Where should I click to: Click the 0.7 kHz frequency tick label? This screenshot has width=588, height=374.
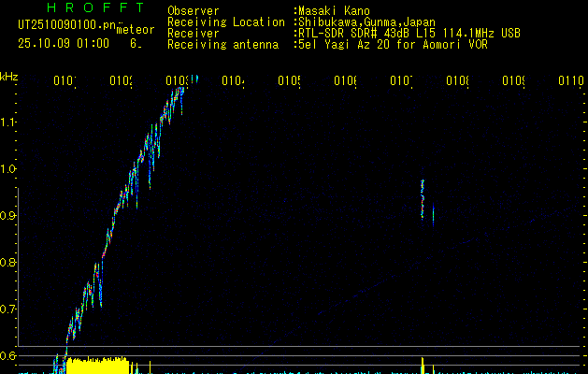pyautogui.click(x=8, y=309)
